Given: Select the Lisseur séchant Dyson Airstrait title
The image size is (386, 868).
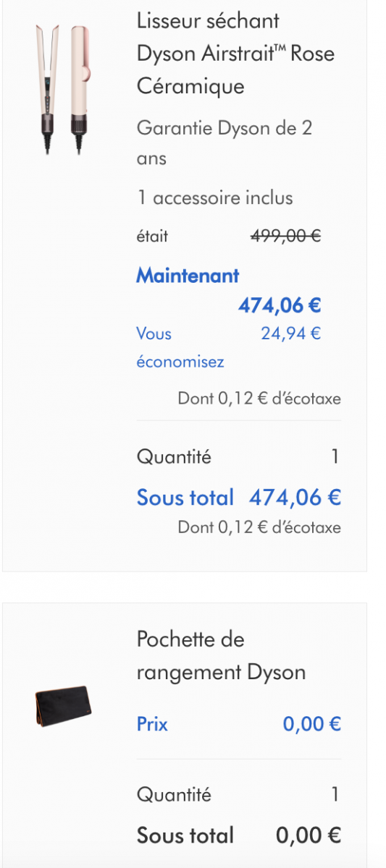Looking at the screenshot, I should coord(236,54).
